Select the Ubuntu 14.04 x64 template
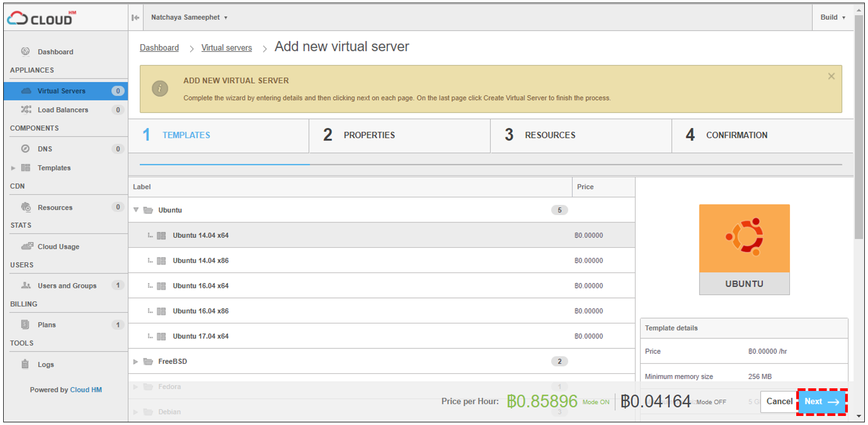The image size is (868, 425). click(x=382, y=236)
